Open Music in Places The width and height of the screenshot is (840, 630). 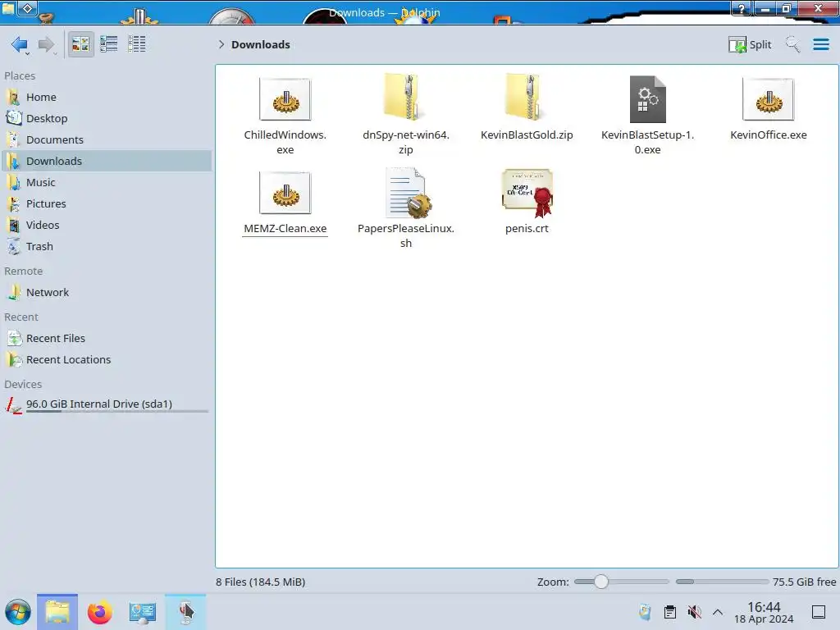point(106,183)
